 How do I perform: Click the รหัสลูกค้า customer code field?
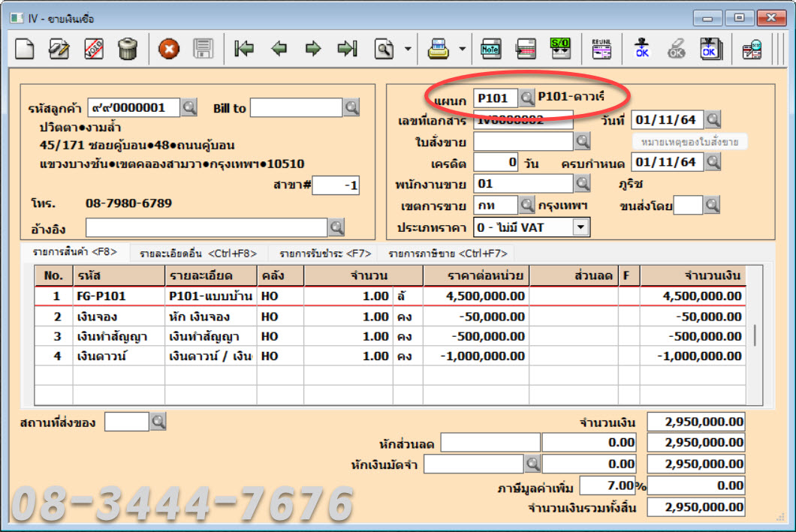134,107
